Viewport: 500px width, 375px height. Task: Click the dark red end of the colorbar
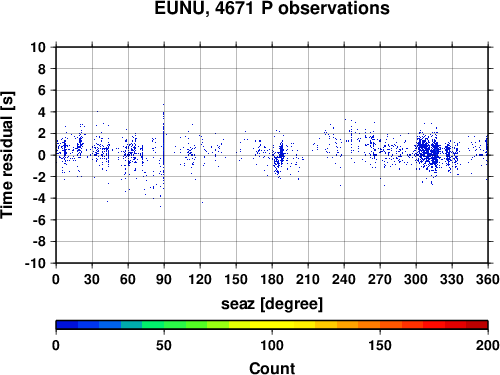pos(477,325)
